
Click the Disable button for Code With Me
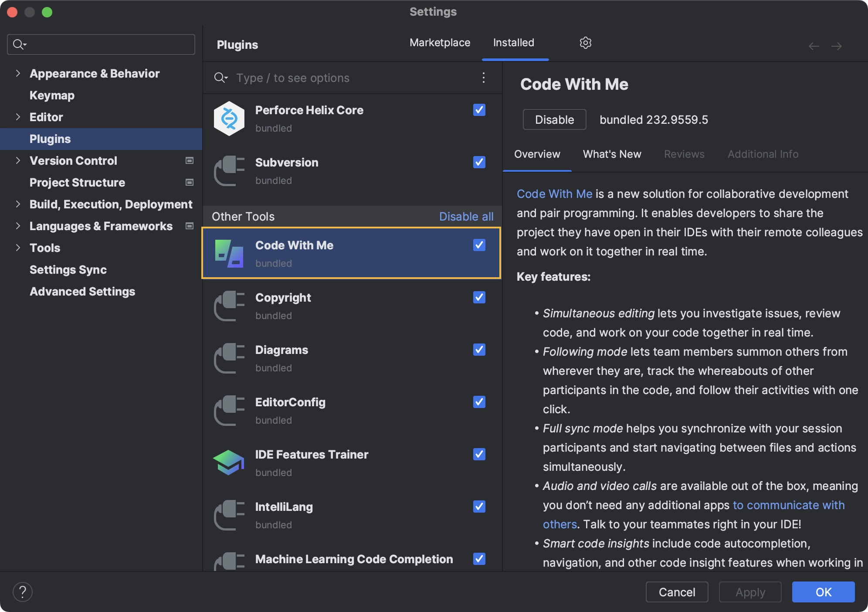(554, 119)
